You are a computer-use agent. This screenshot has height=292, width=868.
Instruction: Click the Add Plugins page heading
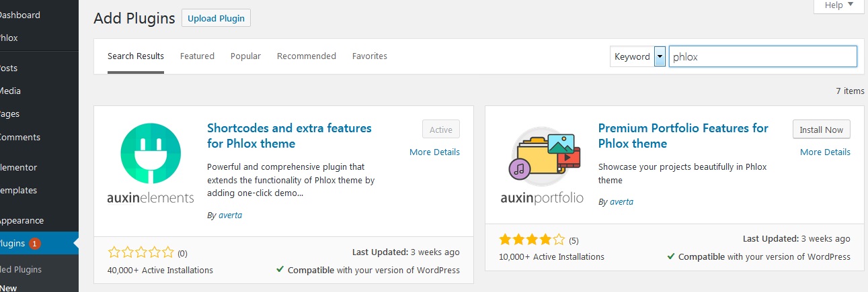click(134, 18)
